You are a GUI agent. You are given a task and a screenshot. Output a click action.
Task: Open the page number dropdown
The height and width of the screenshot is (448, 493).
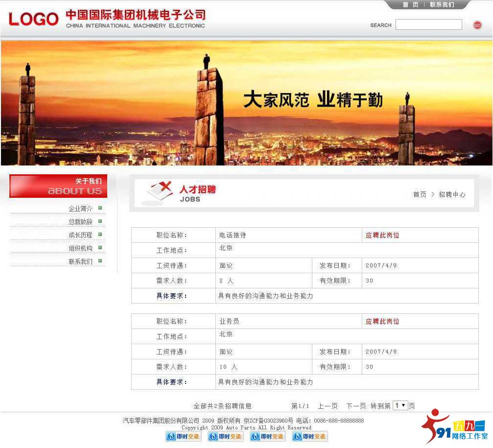400,405
